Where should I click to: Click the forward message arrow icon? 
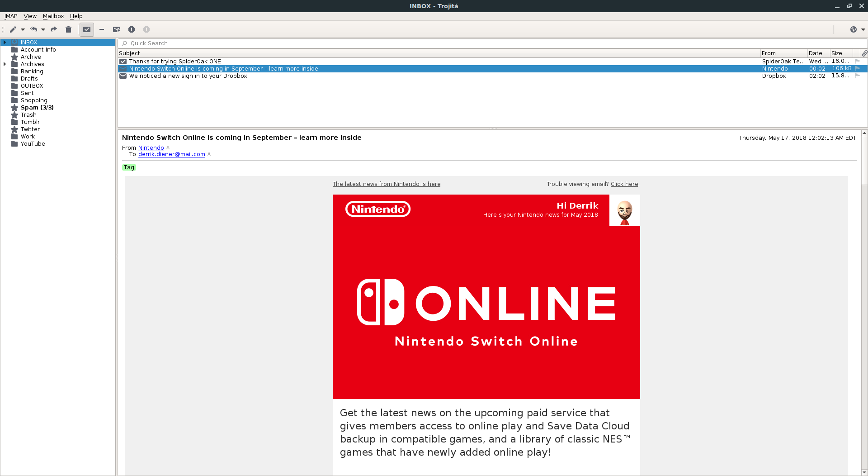click(54, 29)
